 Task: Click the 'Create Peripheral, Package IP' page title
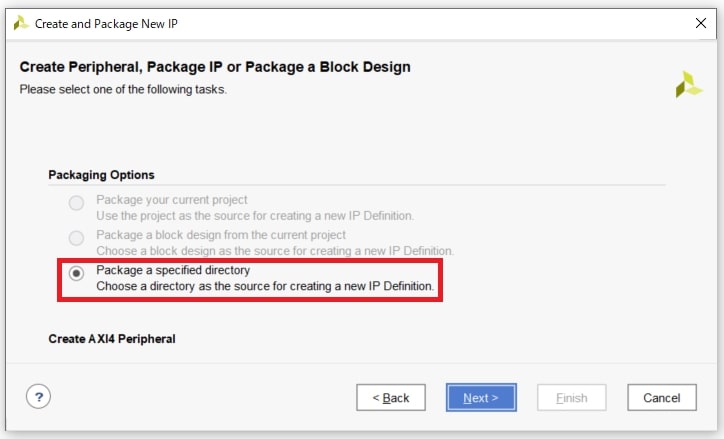tap(215, 67)
